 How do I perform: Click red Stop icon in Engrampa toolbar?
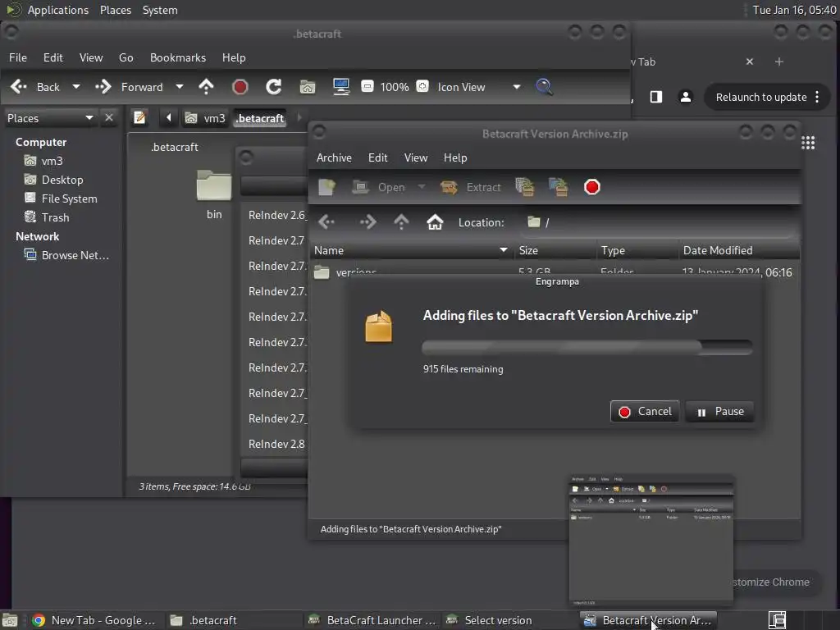592,187
